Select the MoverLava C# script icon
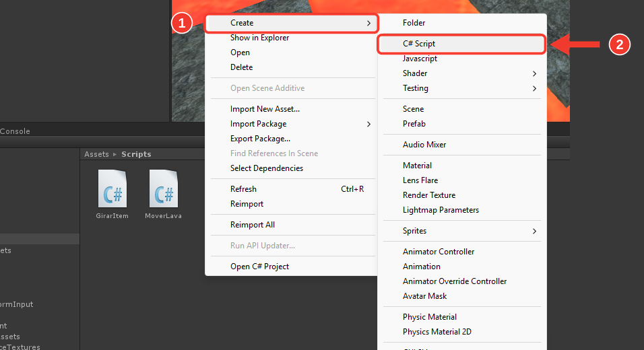 tap(164, 188)
